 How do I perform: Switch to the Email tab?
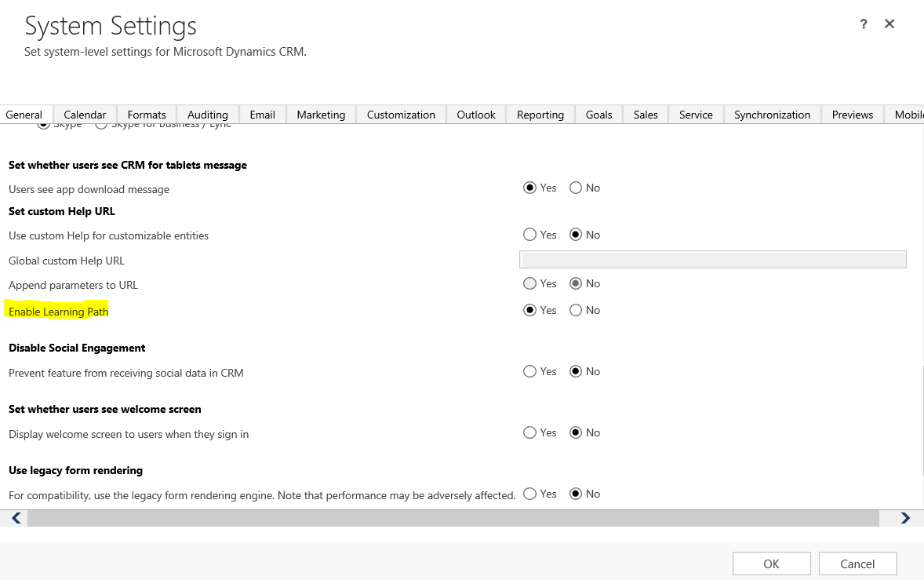point(262,114)
